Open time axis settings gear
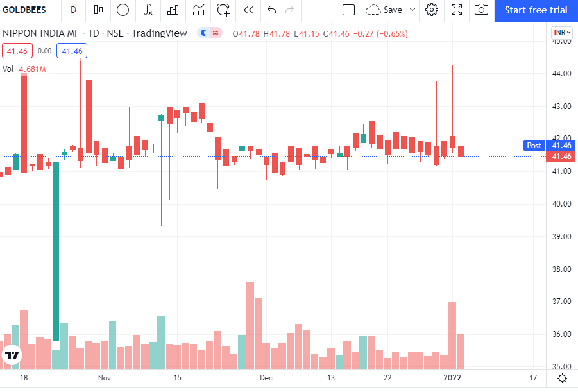This screenshot has width=578, height=392. [x=562, y=378]
